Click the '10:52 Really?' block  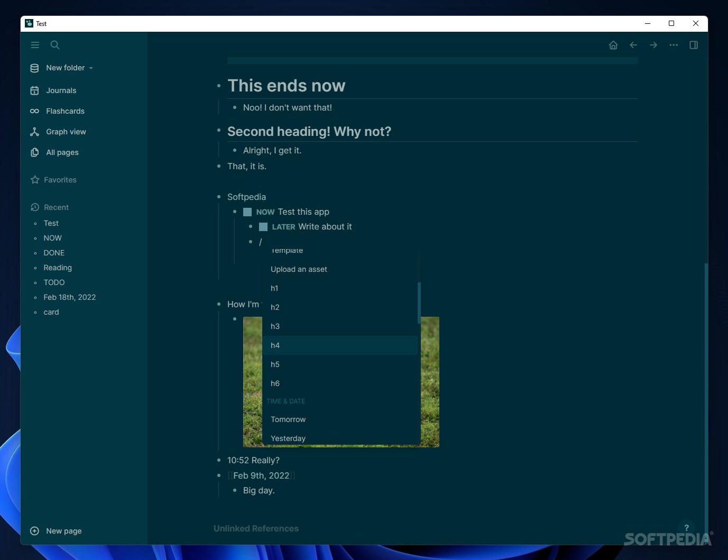(253, 460)
